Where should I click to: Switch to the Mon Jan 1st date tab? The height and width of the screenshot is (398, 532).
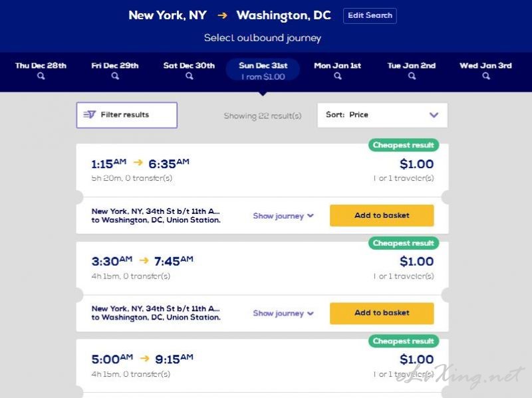338,70
